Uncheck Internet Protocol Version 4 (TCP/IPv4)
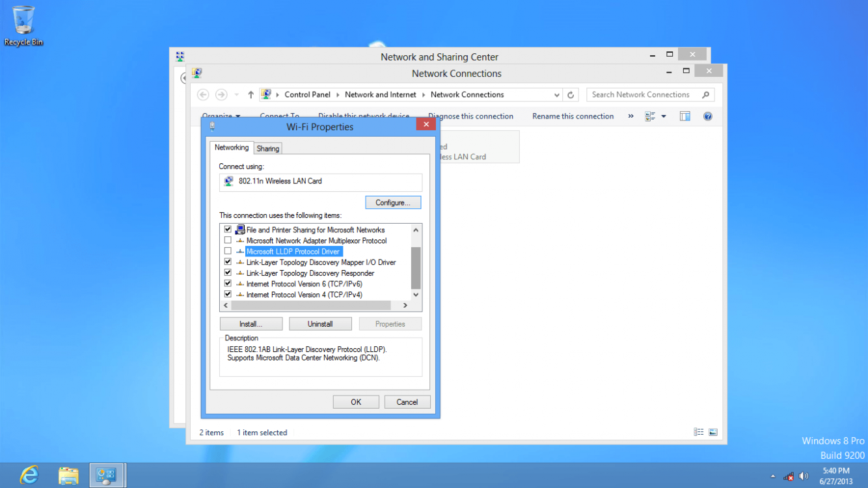The width and height of the screenshot is (868, 488). 228,295
